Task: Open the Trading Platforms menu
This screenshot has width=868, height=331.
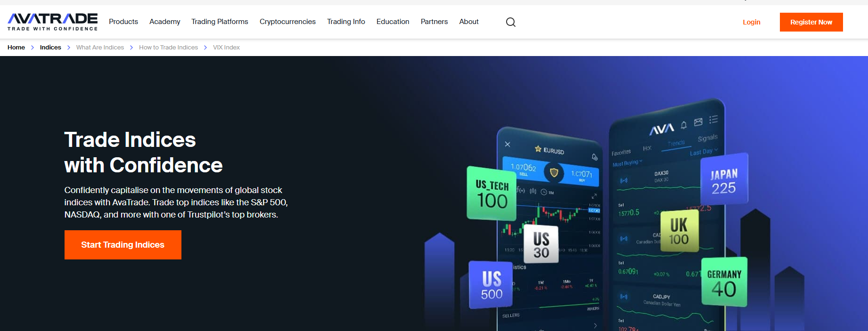Action: (220, 22)
